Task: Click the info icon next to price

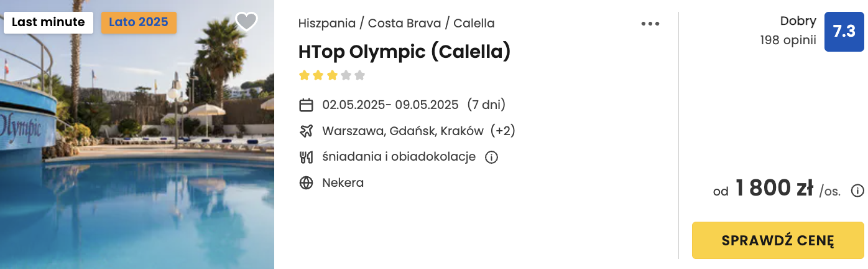Action: click(857, 191)
